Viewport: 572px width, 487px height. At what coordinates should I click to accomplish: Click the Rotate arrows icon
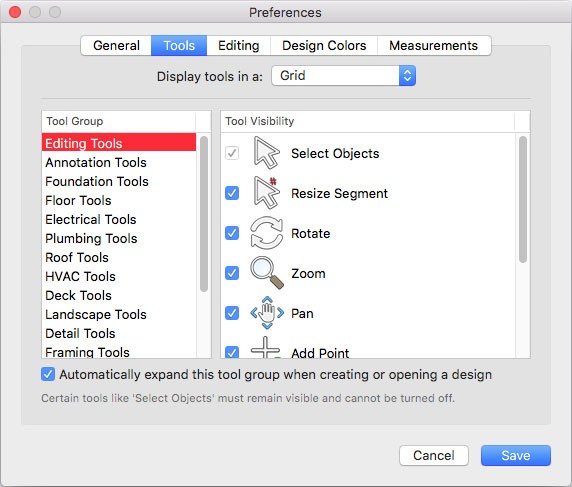click(267, 233)
